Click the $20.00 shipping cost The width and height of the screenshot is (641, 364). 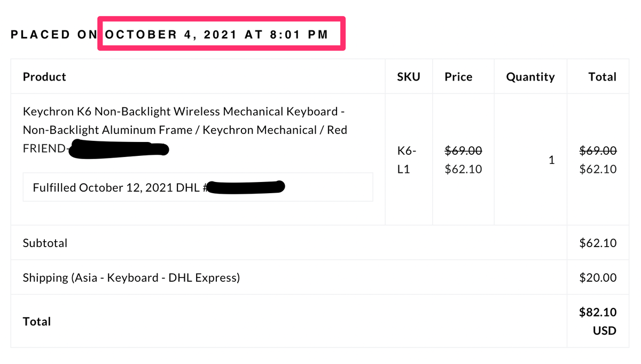click(598, 278)
